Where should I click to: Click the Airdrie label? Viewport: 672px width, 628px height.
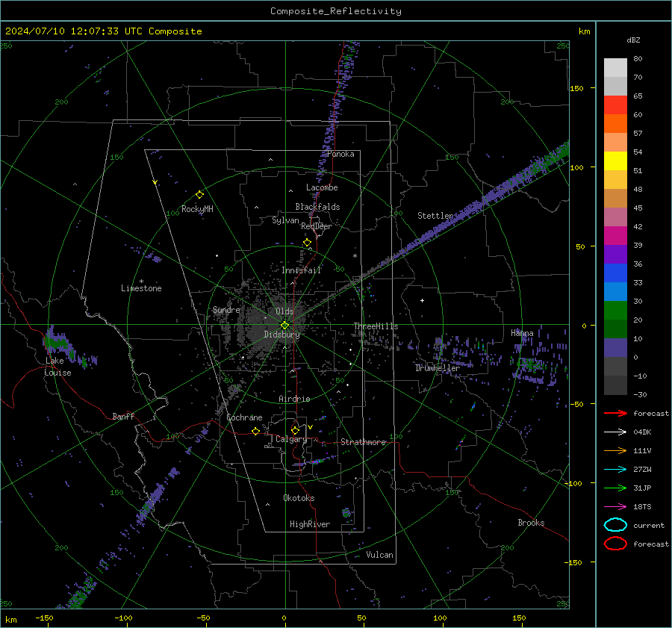point(294,399)
